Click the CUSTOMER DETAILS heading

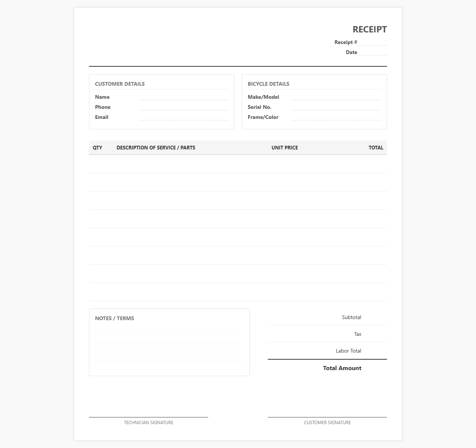click(x=120, y=84)
